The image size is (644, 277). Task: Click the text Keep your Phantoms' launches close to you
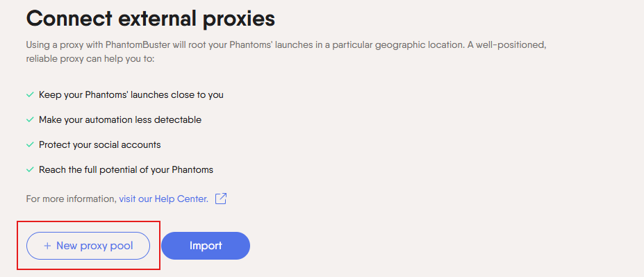click(131, 95)
